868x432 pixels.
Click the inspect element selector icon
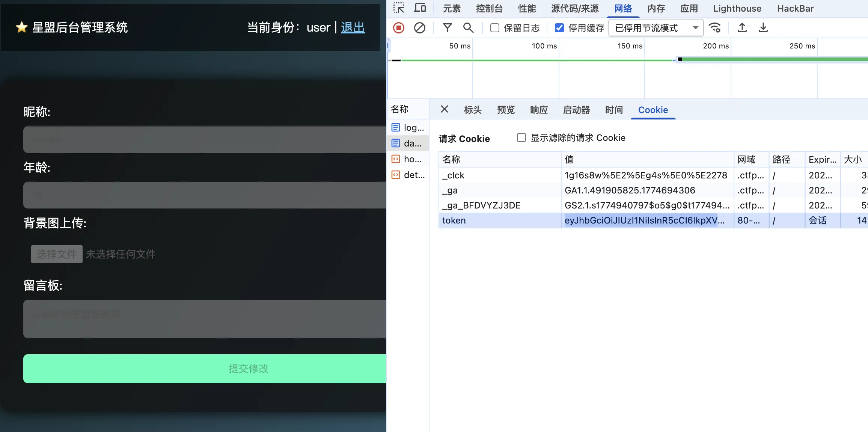[x=399, y=8]
